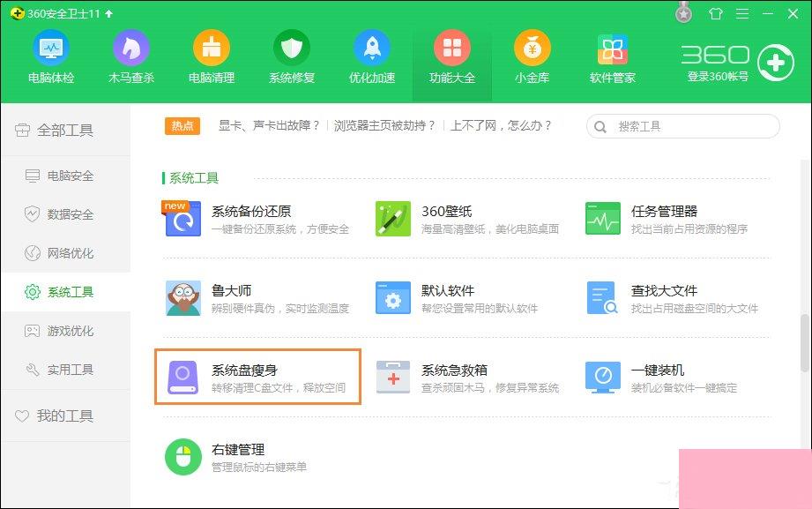The height and width of the screenshot is (509, 812).
Task: Click 找出当前占用资源的程序 description
Action: (x=689, y=229)
